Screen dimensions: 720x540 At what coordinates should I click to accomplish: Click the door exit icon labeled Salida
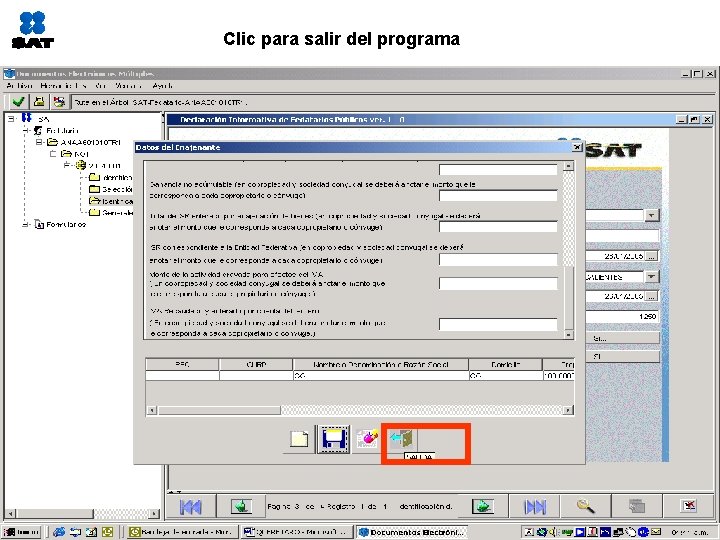(x=402, y=439)
